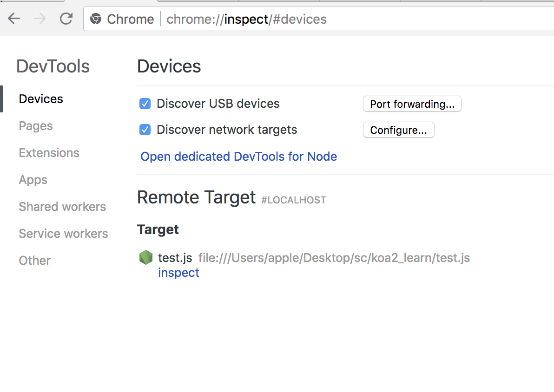Screen dimensions: 554x392
Task: Toggle Discover USB devices checkbox
Action: click(145, 104)
